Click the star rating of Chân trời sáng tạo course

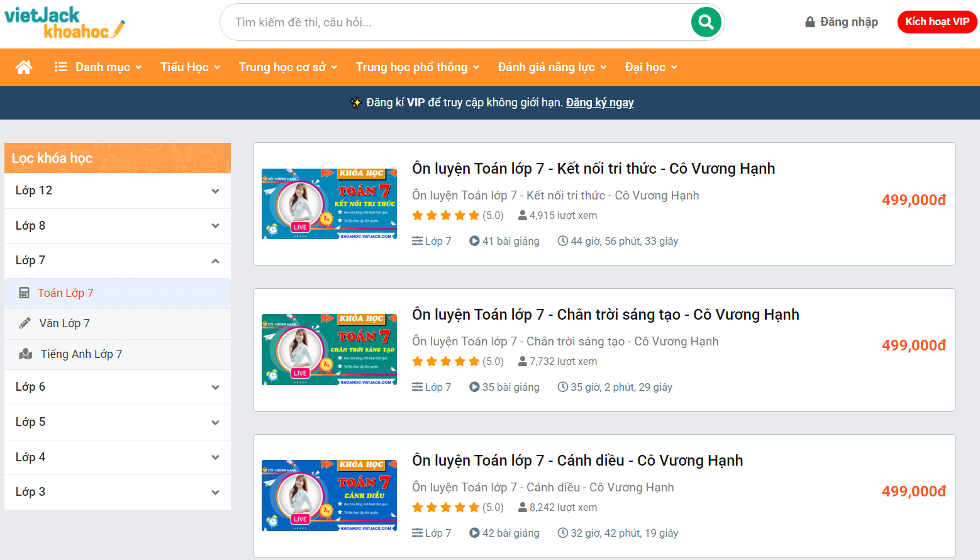click(445, 362)
